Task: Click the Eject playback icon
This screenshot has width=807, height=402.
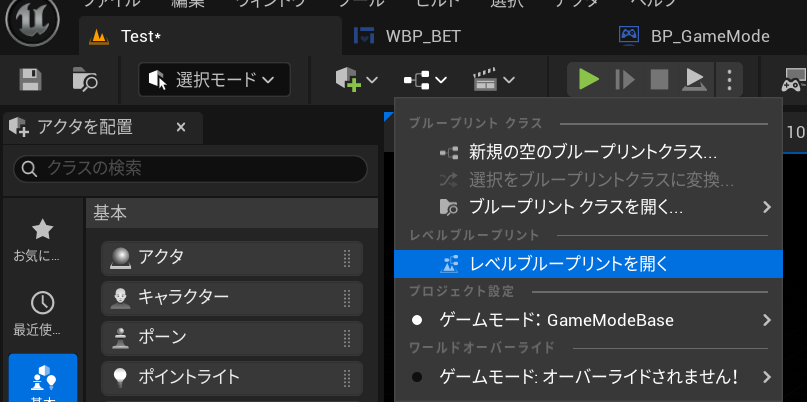Action: click(693, 79)
